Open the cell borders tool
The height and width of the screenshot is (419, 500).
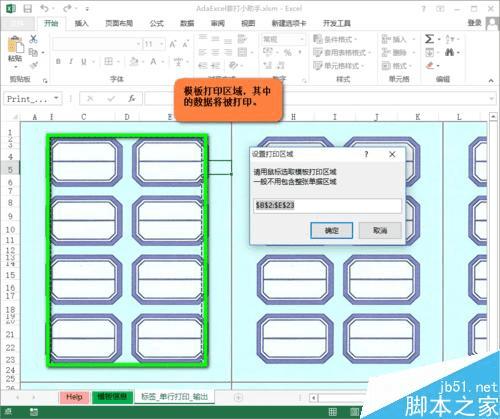109,61
